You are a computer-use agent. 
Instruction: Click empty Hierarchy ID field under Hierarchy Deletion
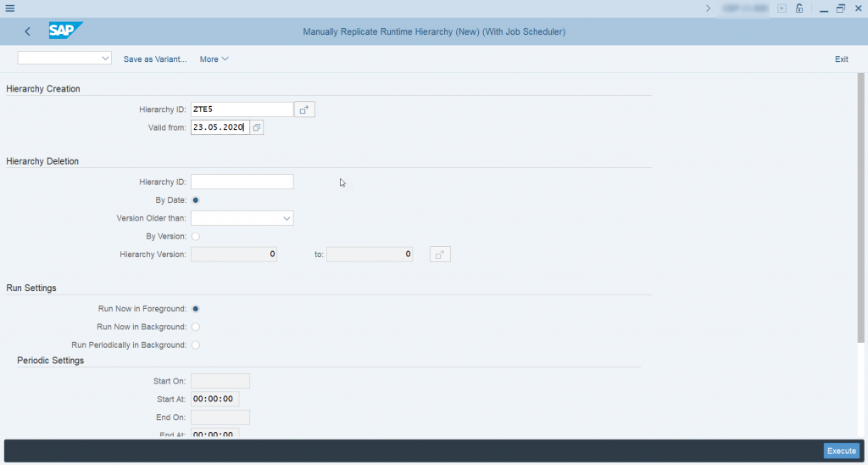[x=242, y=182]
